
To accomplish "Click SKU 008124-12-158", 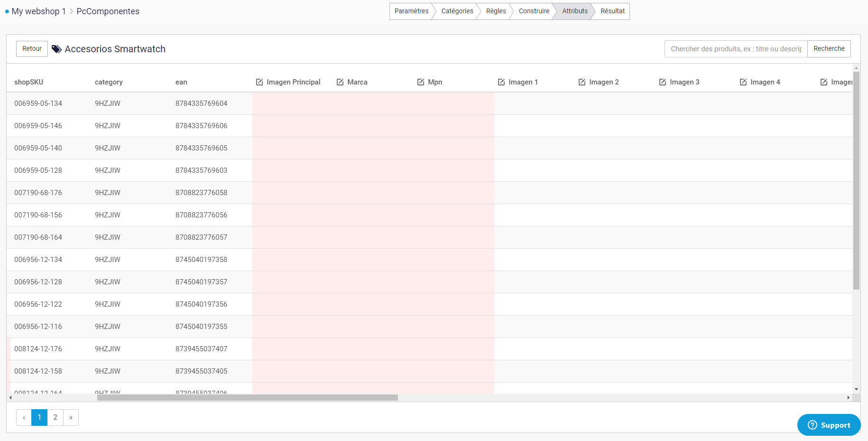I will (38, 371).
